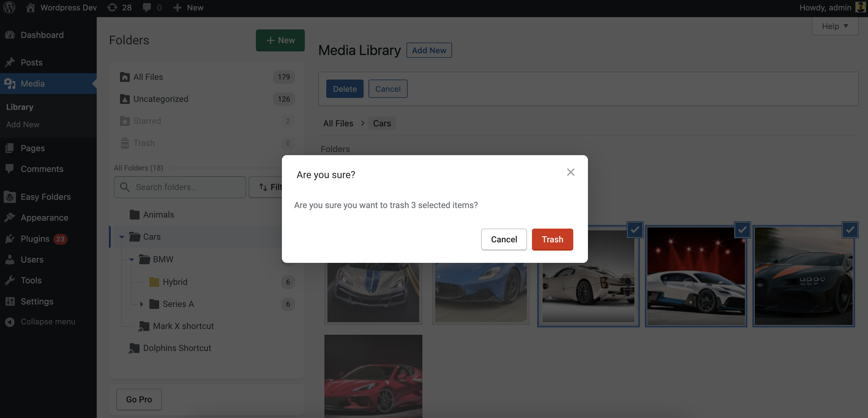Click Cancel next to Delete in toolbar
Screen dimensions: 868x418
click(x=388, y=88)
